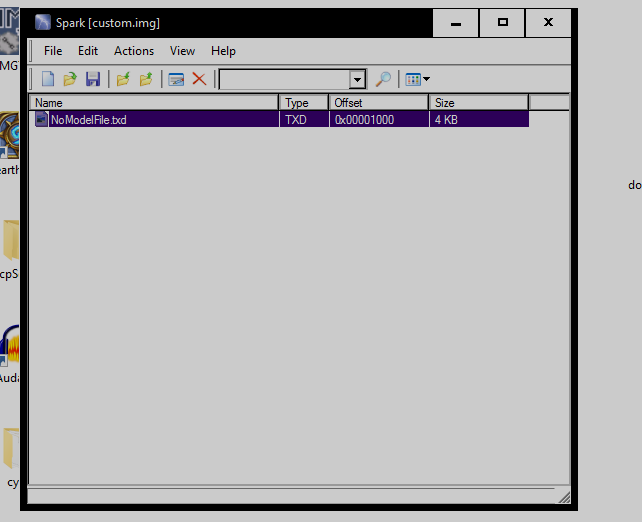Open the File menu

coord(53,51)
